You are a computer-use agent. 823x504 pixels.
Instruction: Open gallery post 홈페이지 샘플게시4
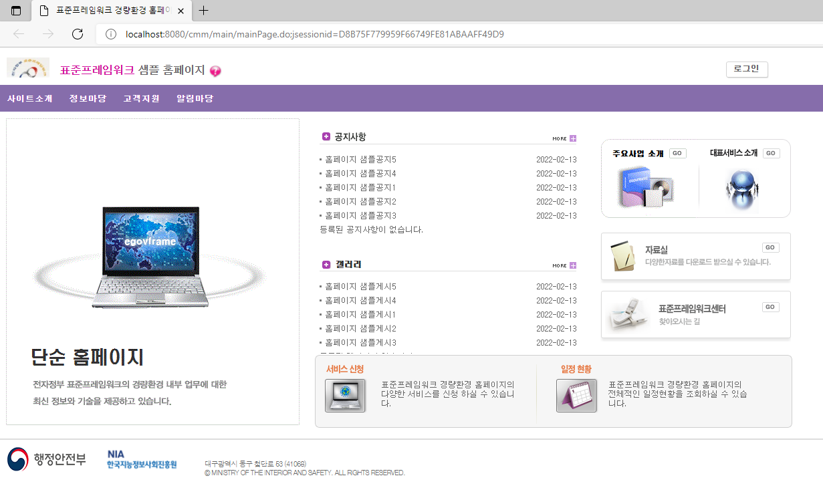pos(360,301)
